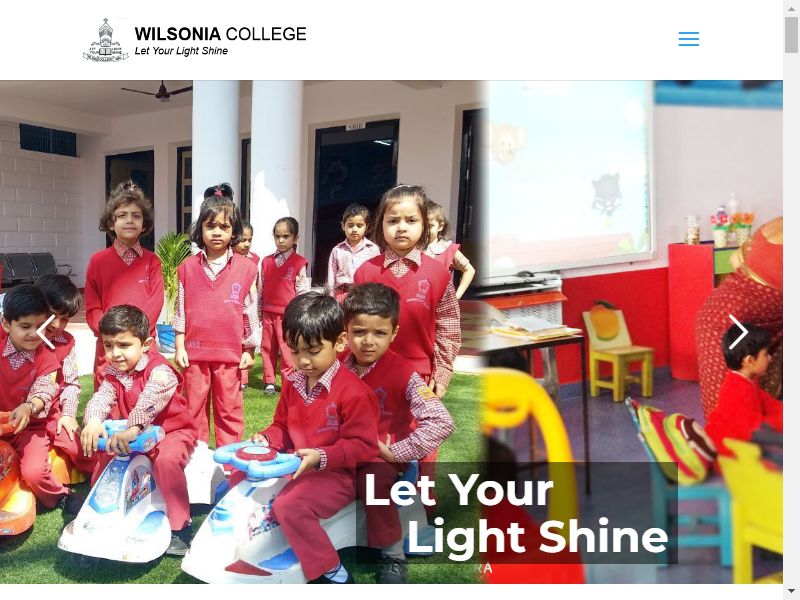Click the scrollbar up arrow

[791, 8]
